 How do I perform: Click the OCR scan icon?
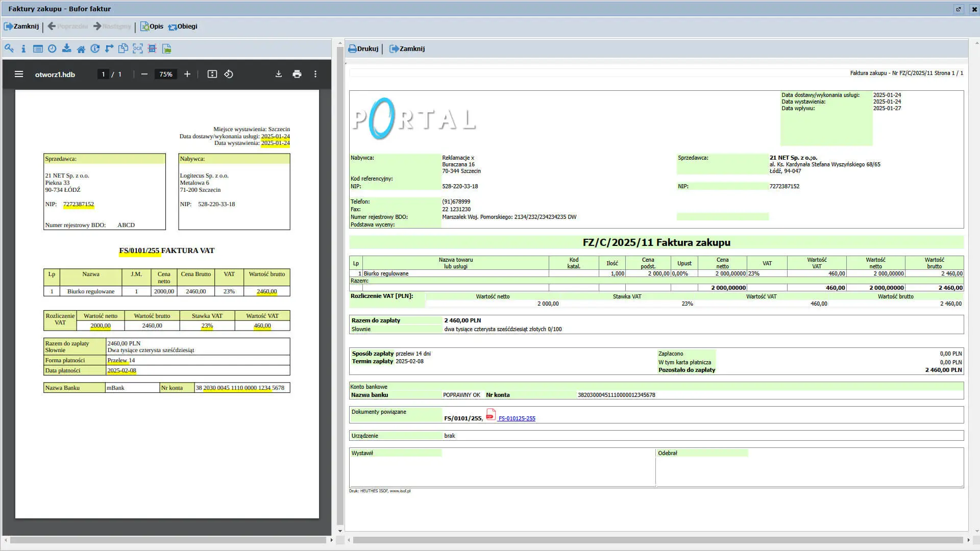pos(138,48)
